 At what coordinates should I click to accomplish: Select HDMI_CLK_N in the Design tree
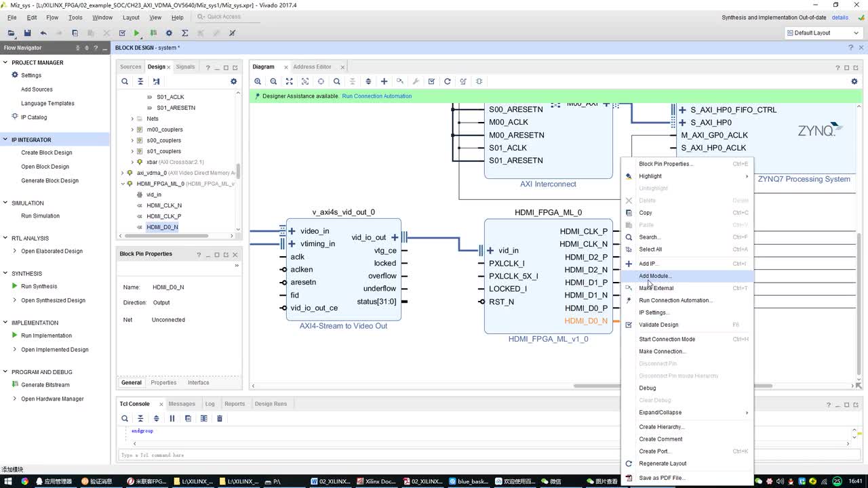164,205
